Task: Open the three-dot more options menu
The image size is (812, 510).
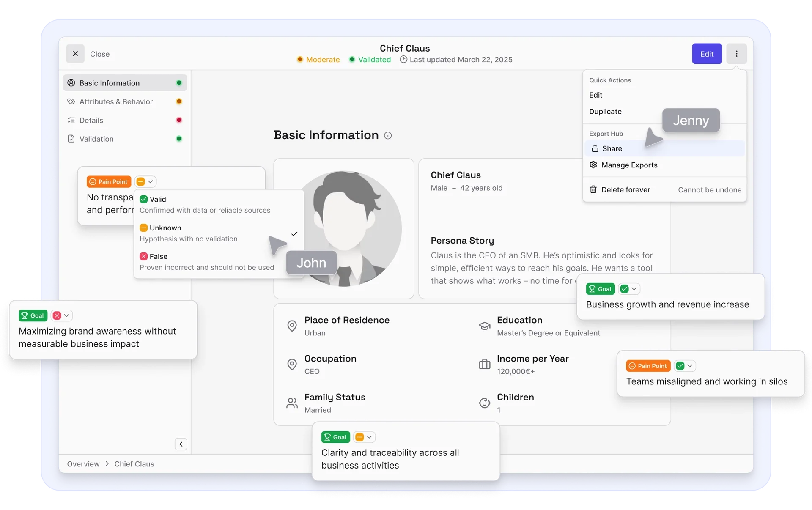Action: 736,54
